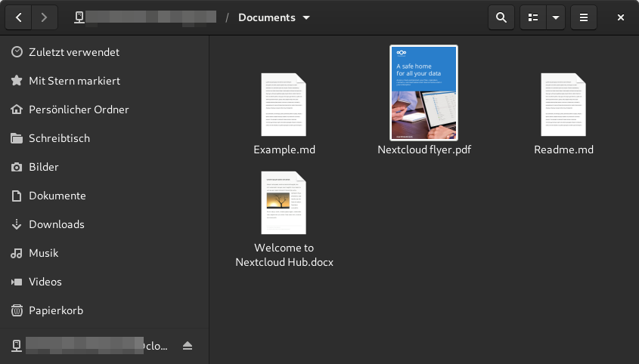Click the download arrow icon in the sidebar
Viewport: 639px width, 364px height.
coord(17,224)
